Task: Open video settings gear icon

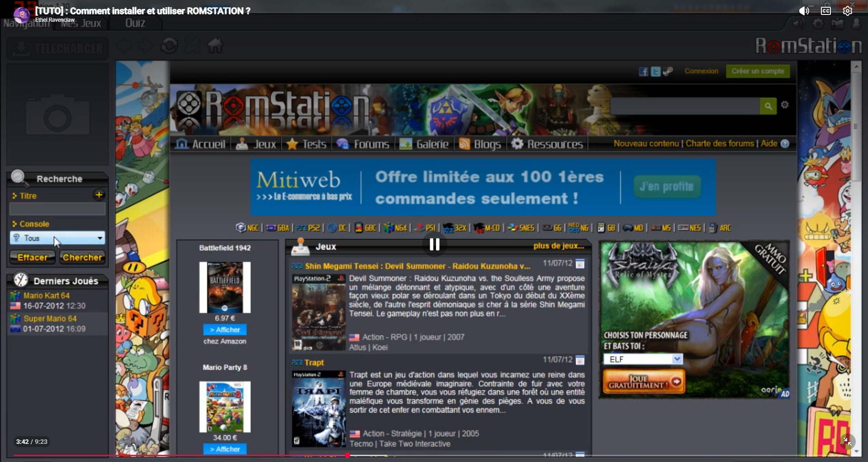Action: tap(847, 11)
